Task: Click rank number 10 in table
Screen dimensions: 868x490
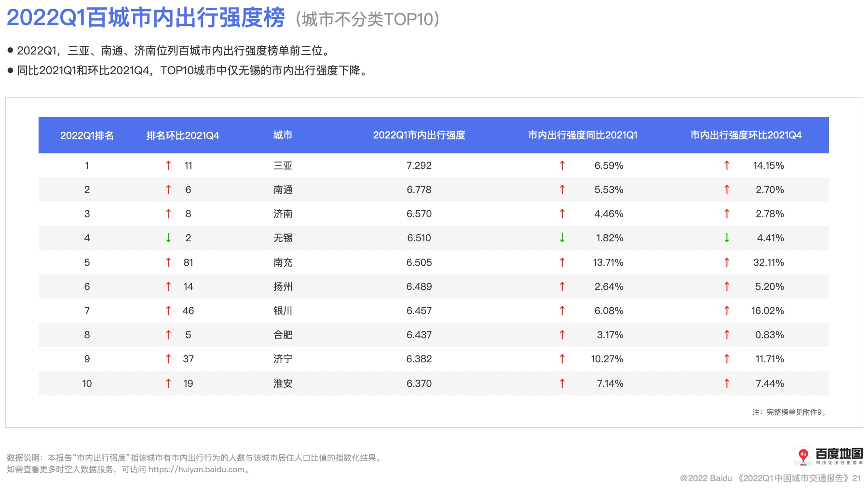Action: (87, 383)
